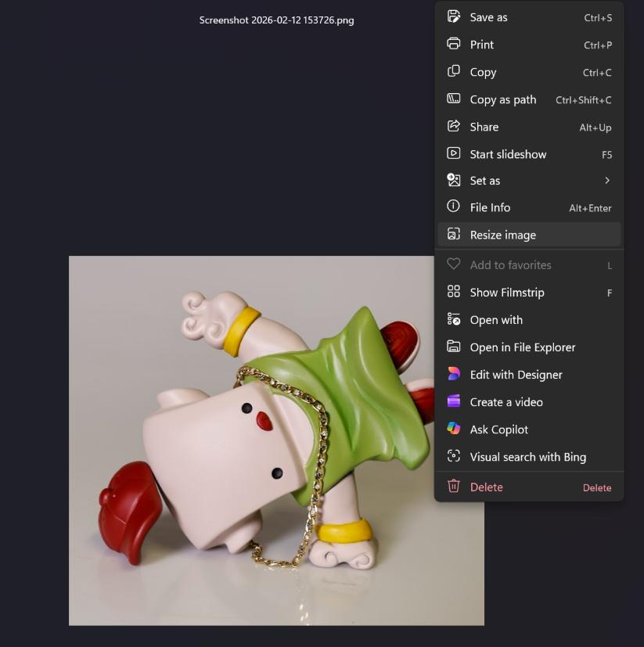The height and width of the screenshot is (647, 644).
Task: Click the Set as picture icon
Action: (453, 180)
